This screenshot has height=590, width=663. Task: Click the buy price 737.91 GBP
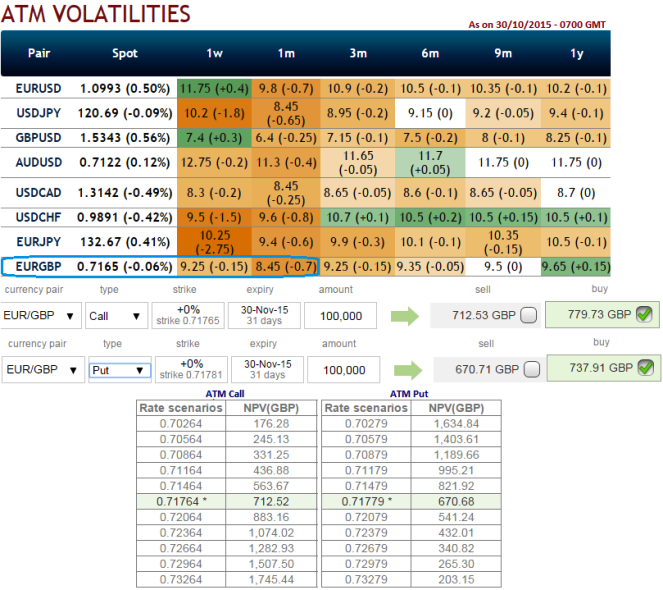click(601, 368)
